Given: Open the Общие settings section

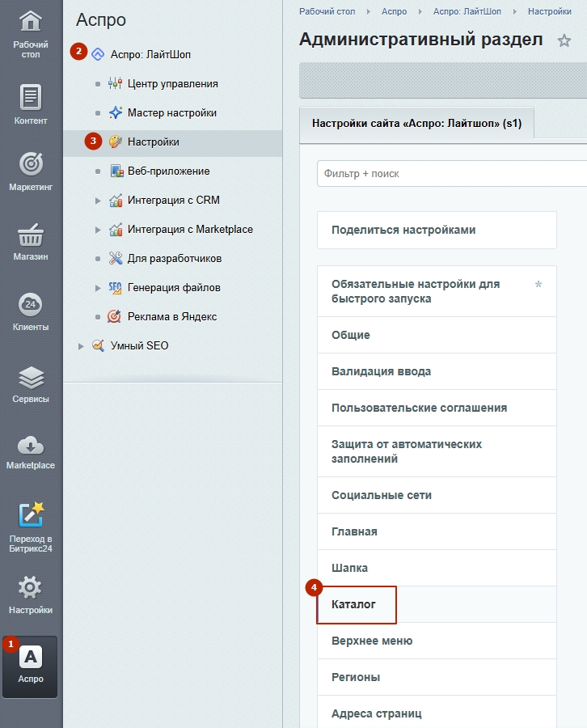Looking at the screenshot, I should pos(351,335).
